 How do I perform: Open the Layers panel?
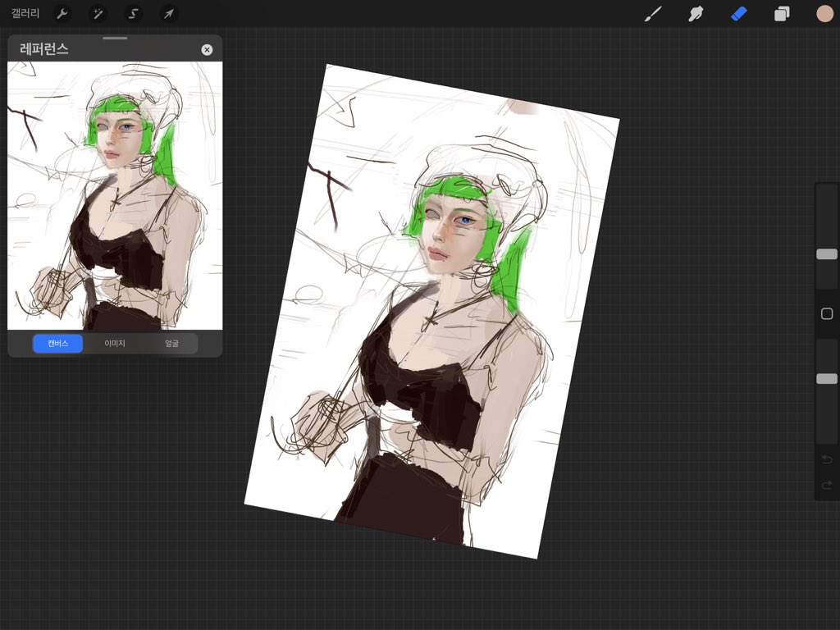pyautogui.click(x=782, y=14)
